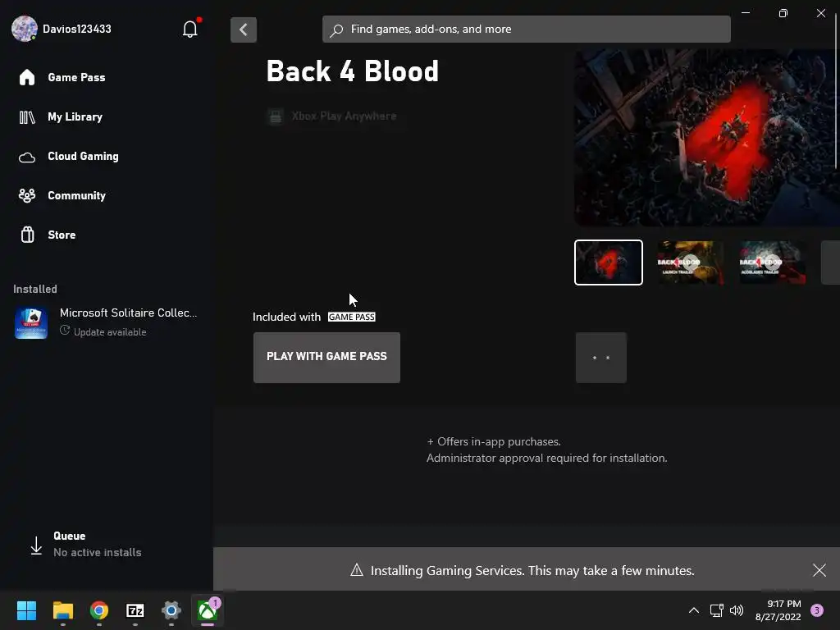Open Google Chrome from taskbar
The width and height of the screenshot is (840, 630).
point(99,610)
